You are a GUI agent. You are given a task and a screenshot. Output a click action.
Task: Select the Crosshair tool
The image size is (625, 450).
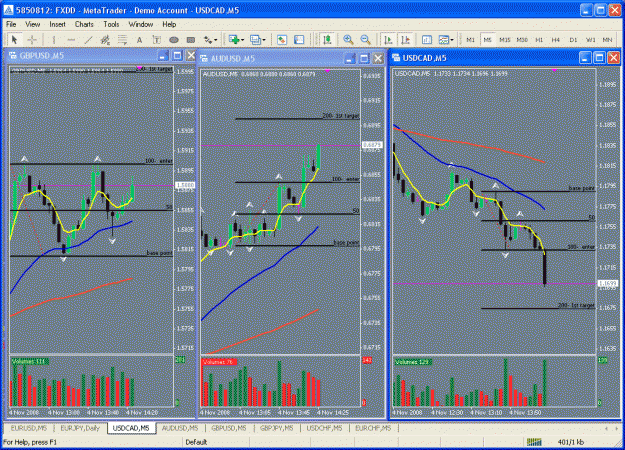coord(32,39)
